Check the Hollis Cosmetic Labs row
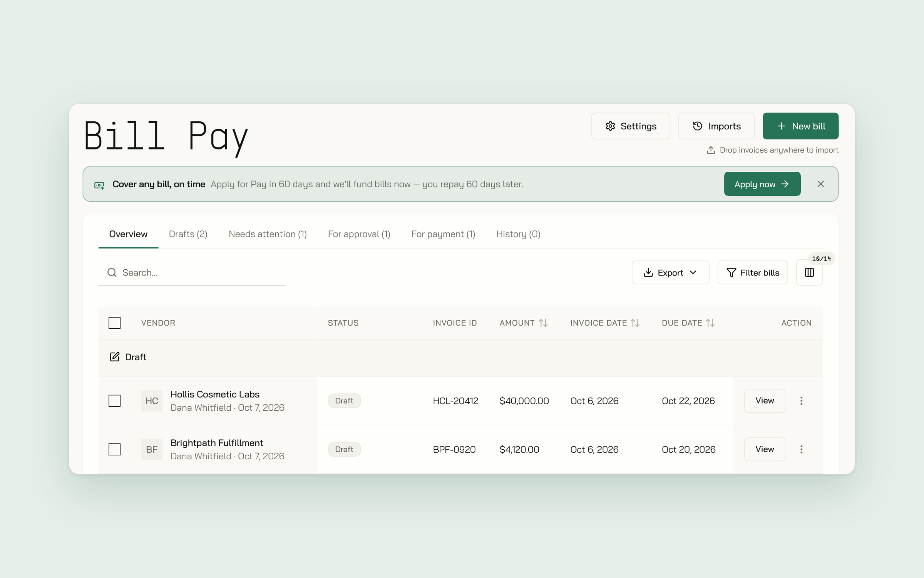The width and height of the screenshot is (924, 578). pyautogui.click(x=114, y=401)
